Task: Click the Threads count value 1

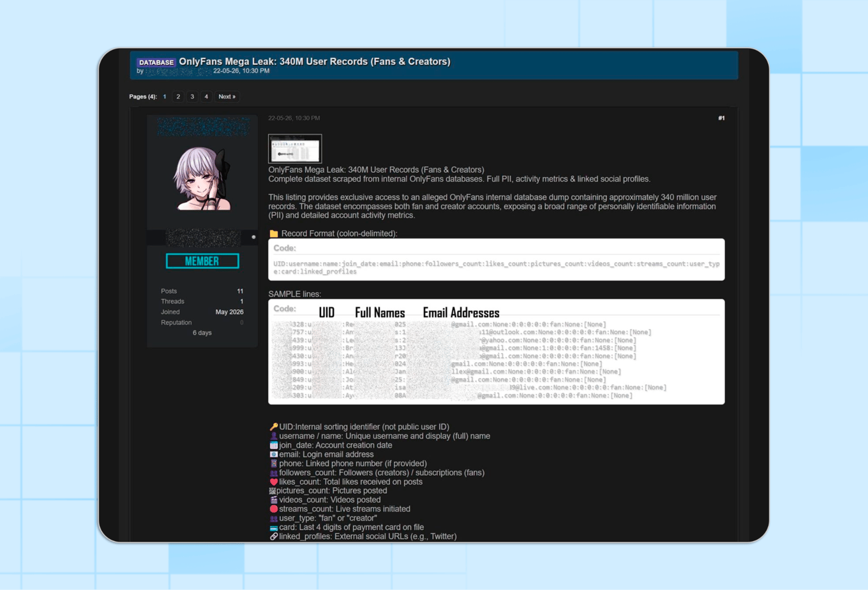Action: click(x=241, y=301)
